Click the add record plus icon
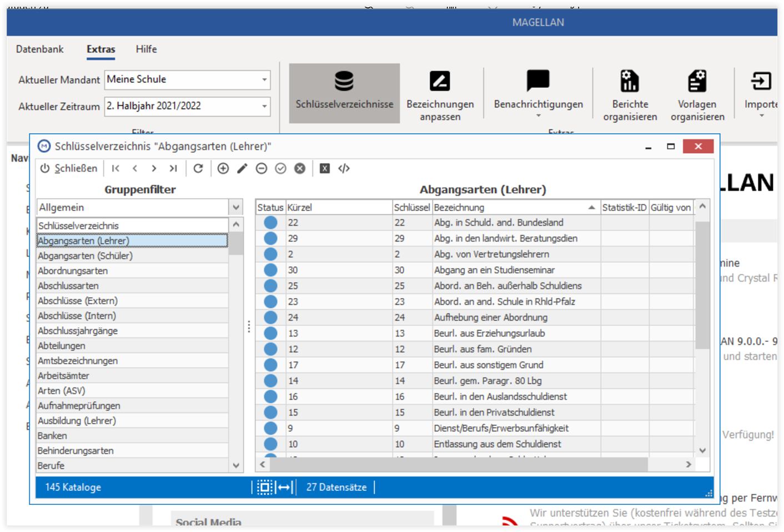 223,168
